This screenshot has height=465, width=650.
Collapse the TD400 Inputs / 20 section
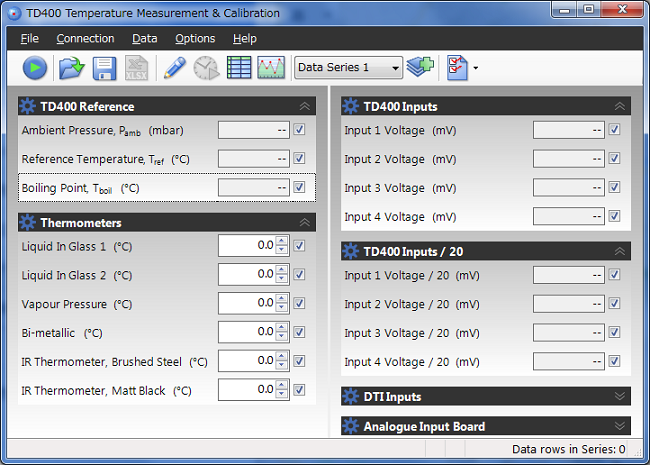pos(620,252)
